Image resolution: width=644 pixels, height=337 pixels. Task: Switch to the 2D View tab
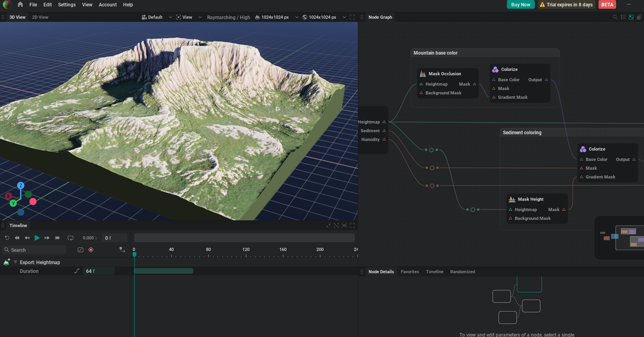click(x=40, y=17)
